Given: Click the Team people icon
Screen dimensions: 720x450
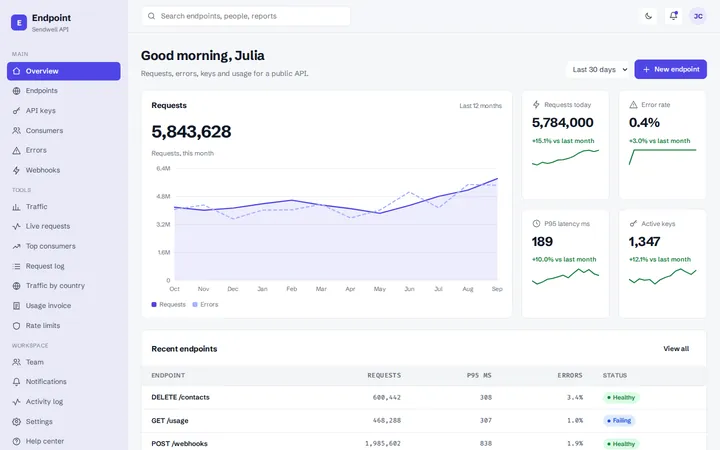Looking at the screenshot, I should coord(17,362).
